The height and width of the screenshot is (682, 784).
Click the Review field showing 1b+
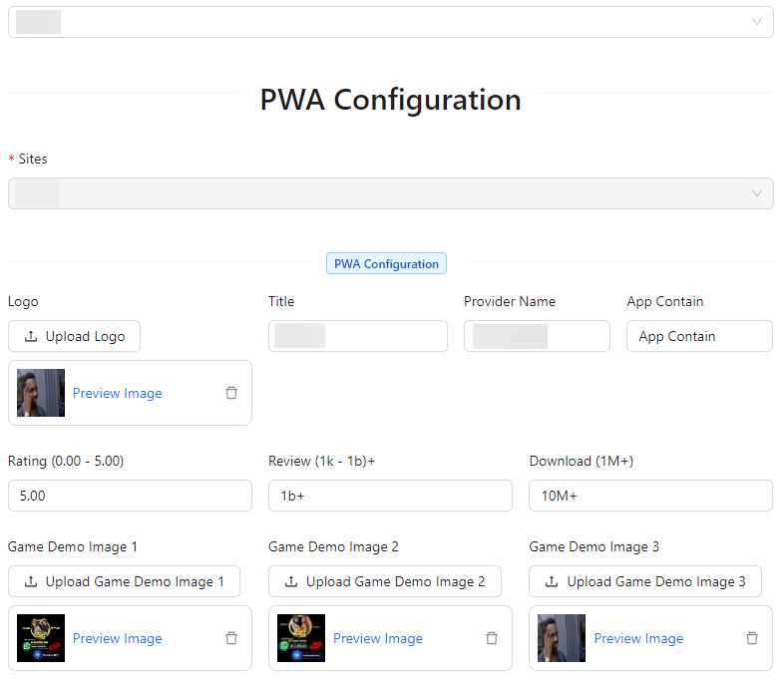pos(390,496)
